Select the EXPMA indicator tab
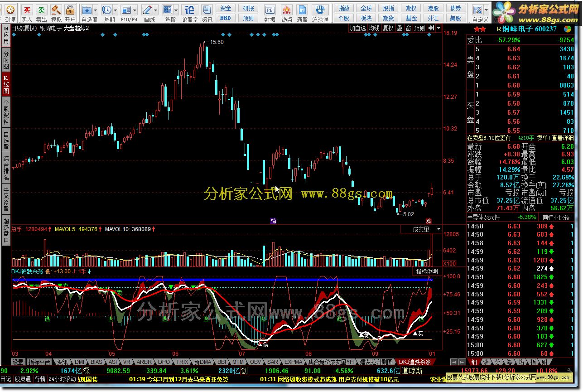 coord(293,362)
